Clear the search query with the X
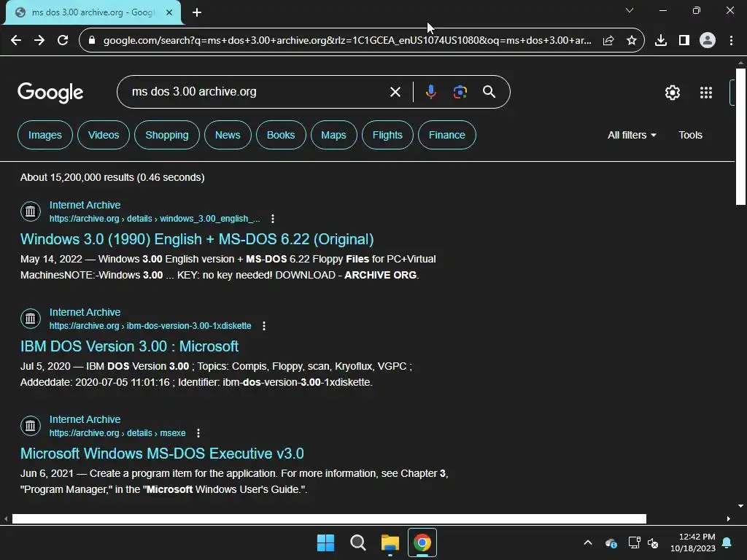747x560 pixels. pyautogui.click(x=395, y=92)
